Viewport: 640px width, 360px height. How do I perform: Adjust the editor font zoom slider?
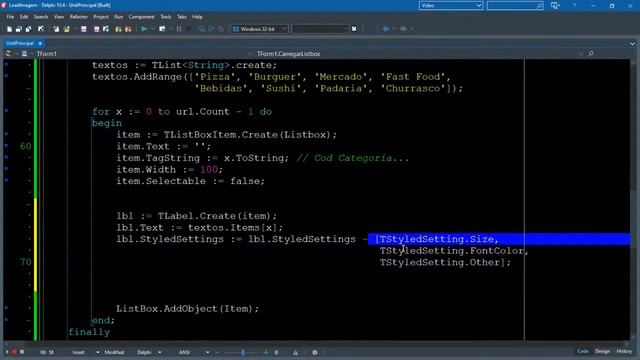[242, 352]
